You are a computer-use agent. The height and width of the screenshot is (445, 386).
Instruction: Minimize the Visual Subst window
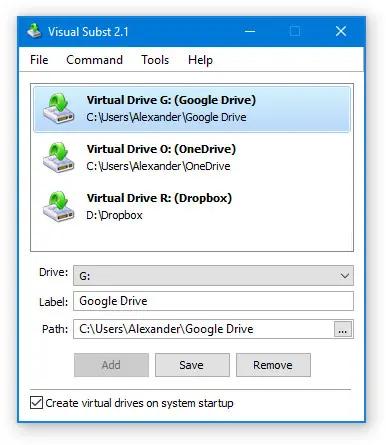[250, 31]
